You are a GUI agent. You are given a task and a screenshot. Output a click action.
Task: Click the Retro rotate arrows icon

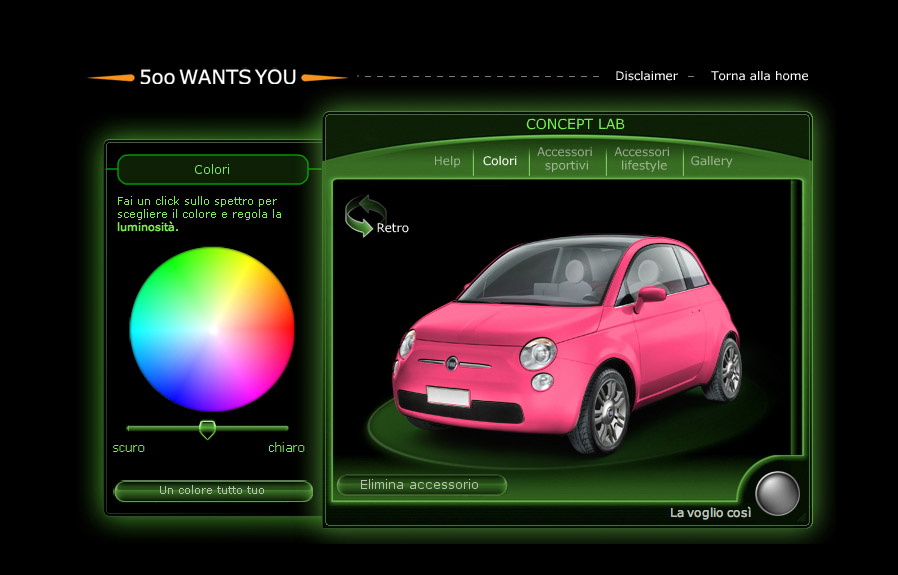click(x=365, y=215)
